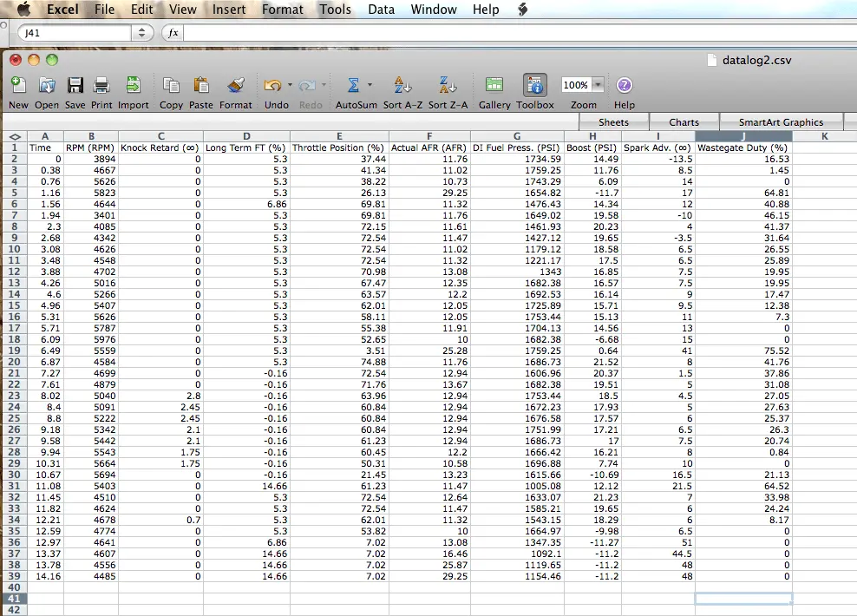This screenshot has width=857, height=616.
Task: Open the Data menu
Action: click(x=381, y=10)
